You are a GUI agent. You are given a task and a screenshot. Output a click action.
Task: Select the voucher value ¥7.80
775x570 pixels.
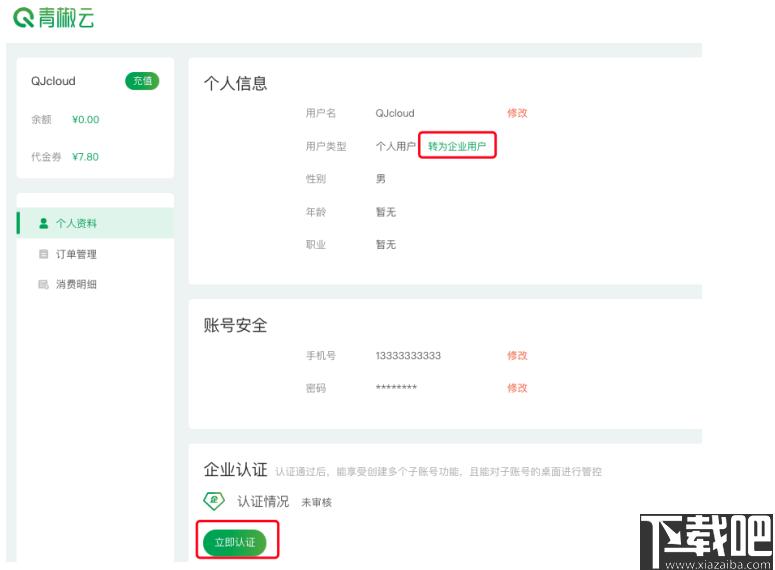click(85, 157)
